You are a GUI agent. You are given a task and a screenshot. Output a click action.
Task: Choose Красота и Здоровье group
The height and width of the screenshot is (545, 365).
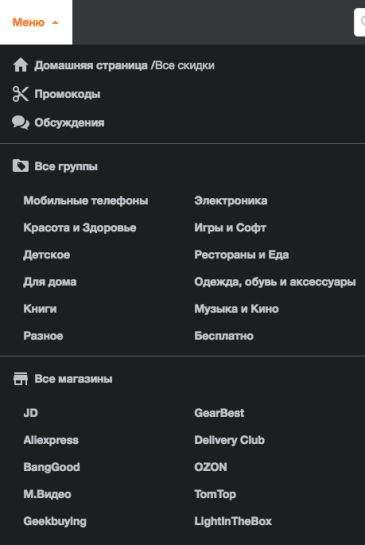pos(80,228)
